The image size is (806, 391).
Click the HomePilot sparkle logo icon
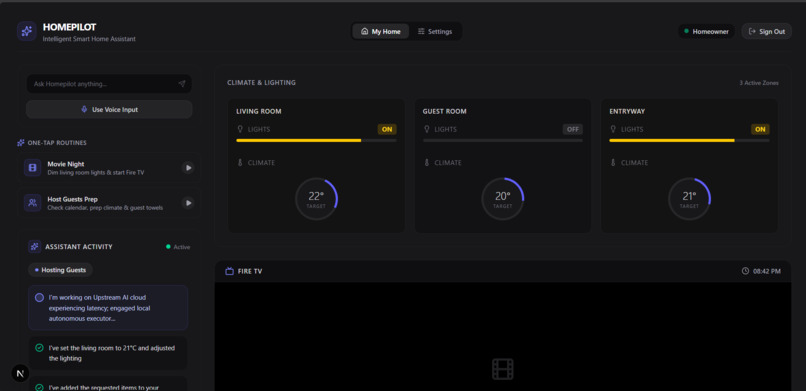pos(27,31)
